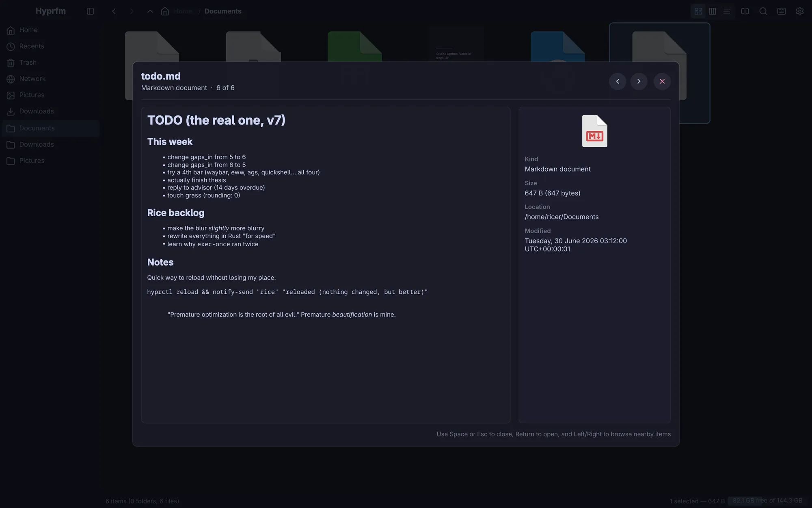This screenshot has width=812, height=508.
Task: Open search with the magnifier icon
Action: pos(763,11)
